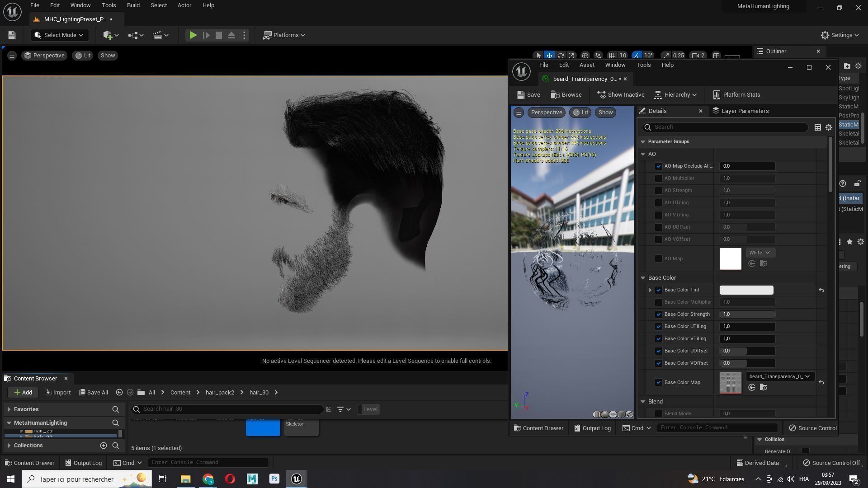
Task: Toggle Show Inactive in material editor
Action: [621, 95]
